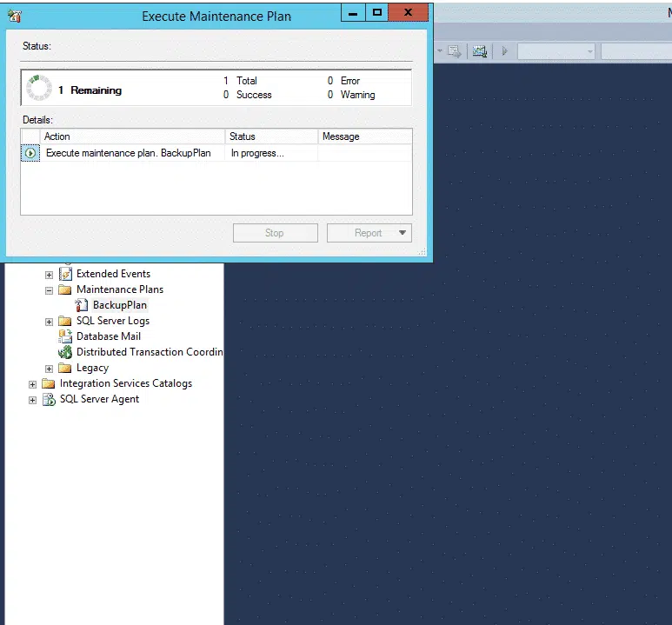This screenshot has height=625, width=672.
Task: Click the spinning progress indicator next to Remaining
Action: point(39,88)
